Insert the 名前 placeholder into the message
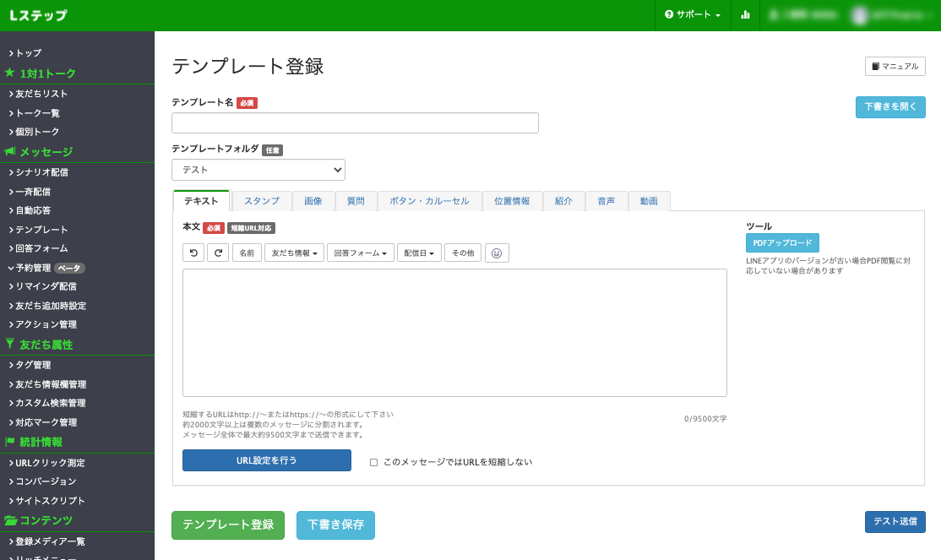Image resolution: width=941 pixels, height=560 pixels. pos(247,253)
